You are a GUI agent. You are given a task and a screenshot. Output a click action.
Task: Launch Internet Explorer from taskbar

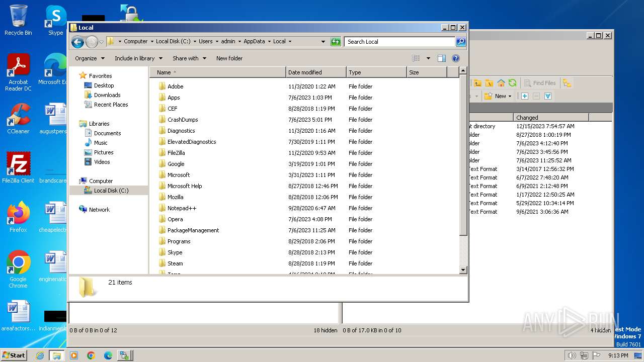pos(40,355)
